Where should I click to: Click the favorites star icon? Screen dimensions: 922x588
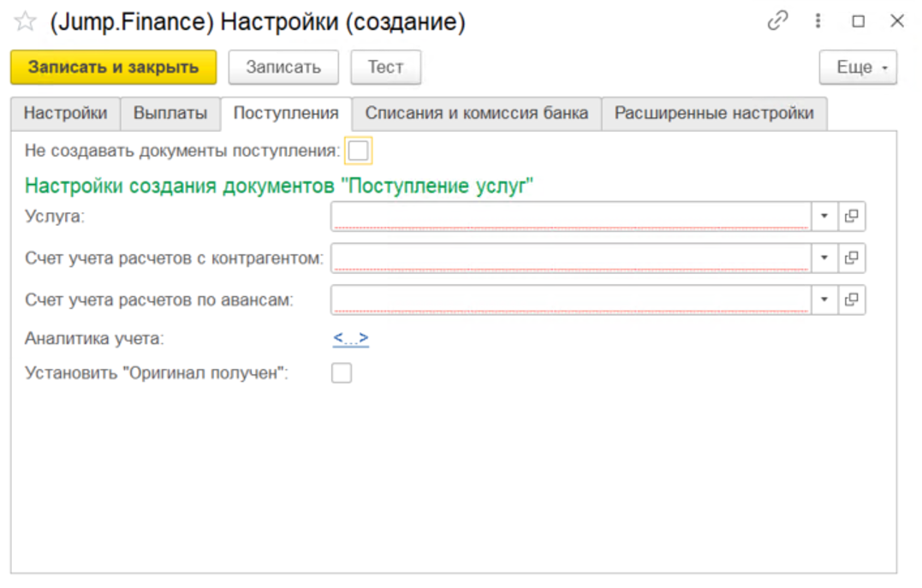click(x=25, y=22)
